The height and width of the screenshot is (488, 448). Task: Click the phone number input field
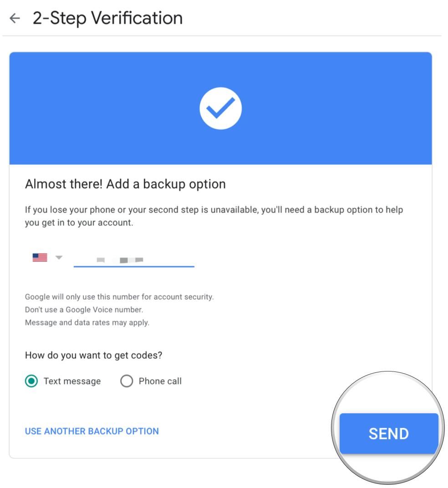point(133,258)
